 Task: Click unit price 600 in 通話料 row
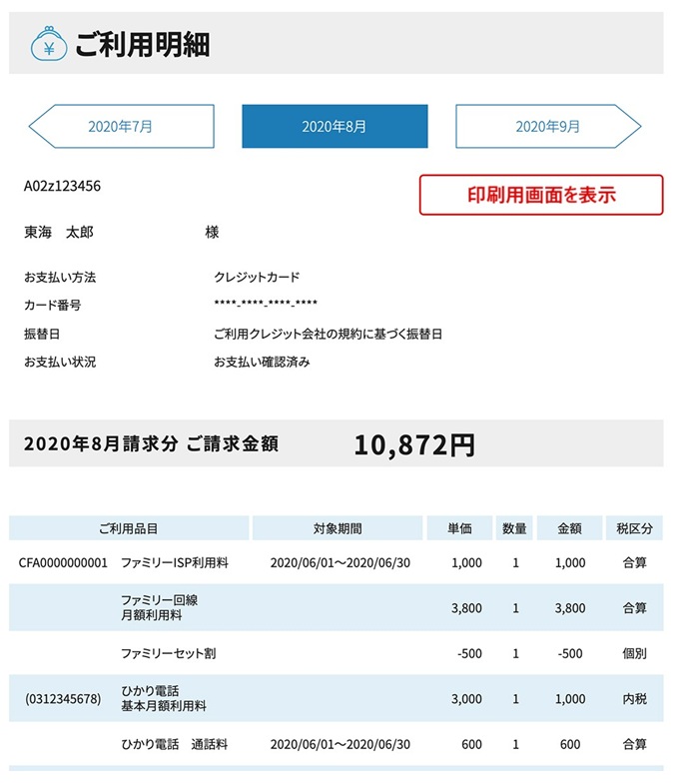point(471,744)
